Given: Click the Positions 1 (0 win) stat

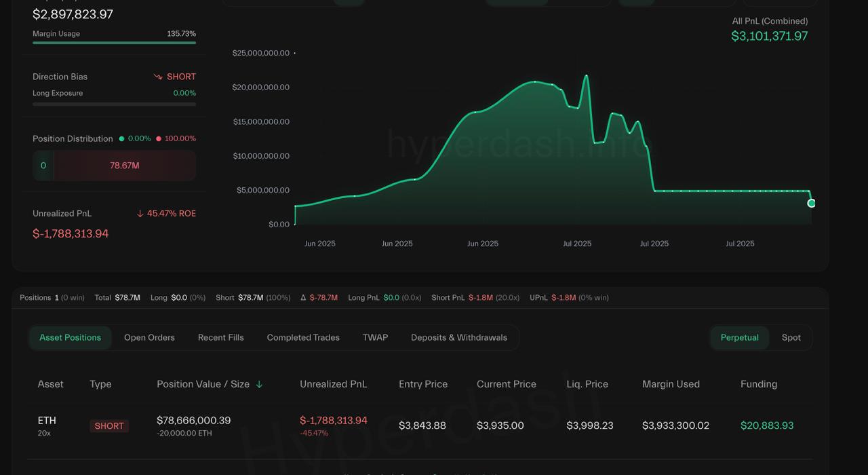Looking at the screenshot, I should 52,297.
